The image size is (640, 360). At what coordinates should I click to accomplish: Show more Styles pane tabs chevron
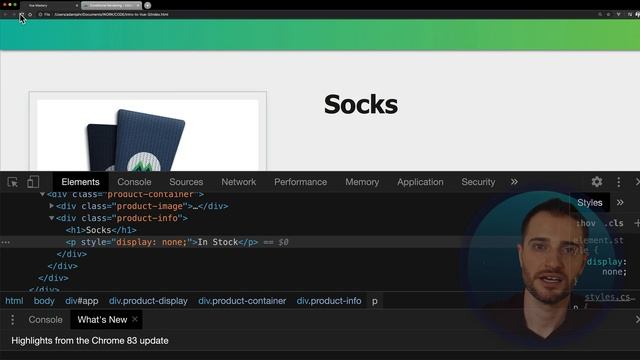pos(620,202)
